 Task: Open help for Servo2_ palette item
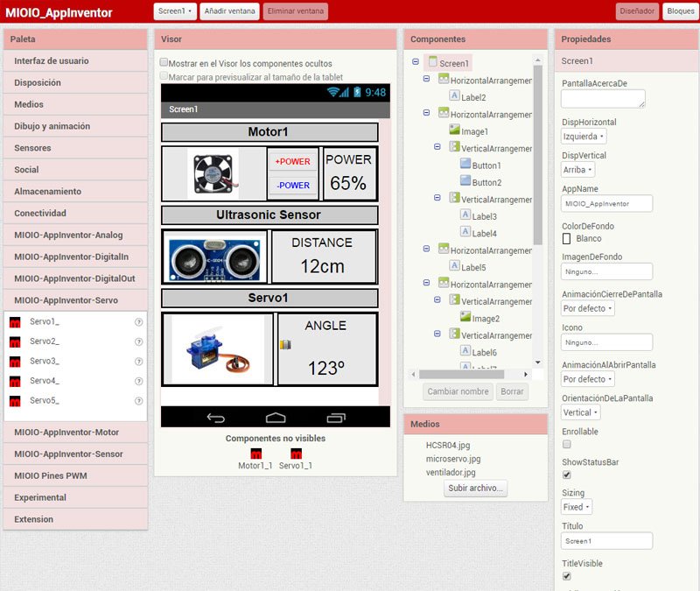[139, 341]
